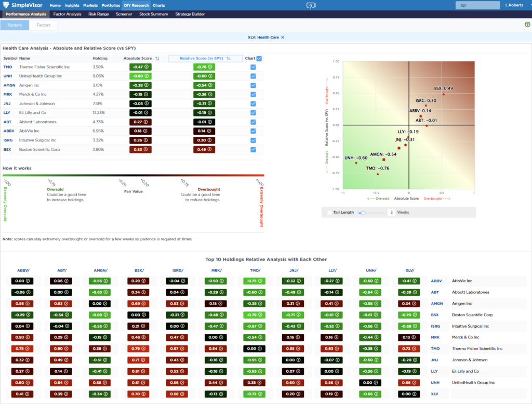
Task: Open ABBV/UNH 0.60 matrix cell
Action: point(22,383)
